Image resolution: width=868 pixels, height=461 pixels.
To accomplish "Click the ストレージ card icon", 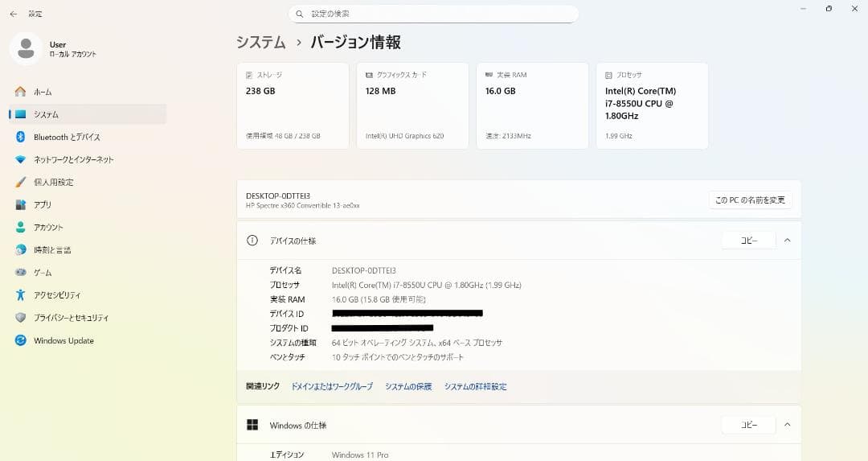I will [x=249, y=75].
